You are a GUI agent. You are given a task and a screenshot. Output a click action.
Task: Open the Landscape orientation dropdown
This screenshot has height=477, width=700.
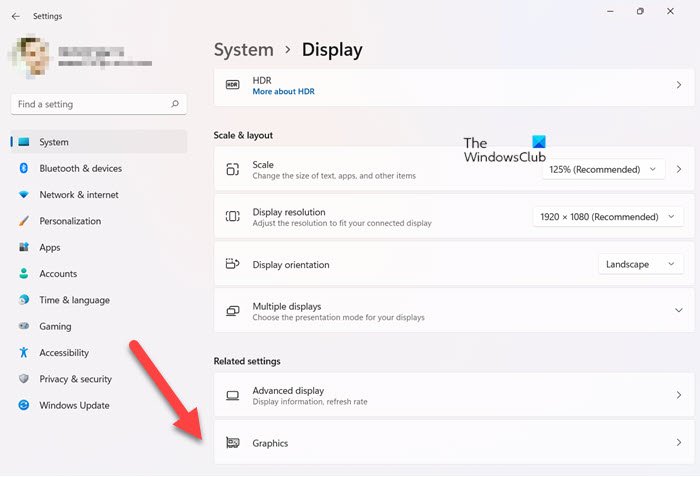(x=641, y=264)
